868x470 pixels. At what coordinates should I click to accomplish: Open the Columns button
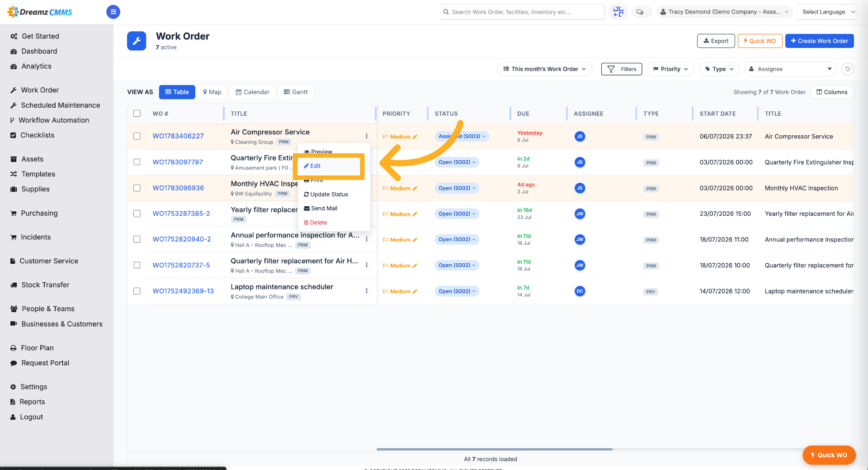pos(832,92)
